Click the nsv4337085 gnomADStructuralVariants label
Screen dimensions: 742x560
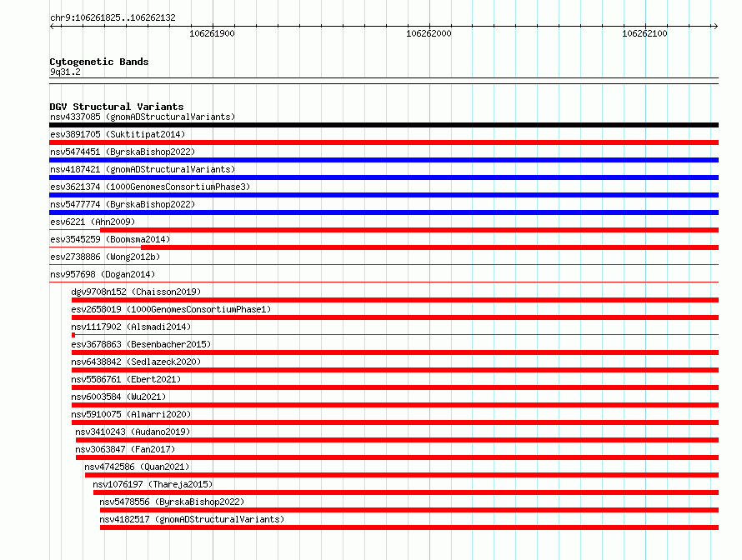pyautogui.click(x=143, y=117)
